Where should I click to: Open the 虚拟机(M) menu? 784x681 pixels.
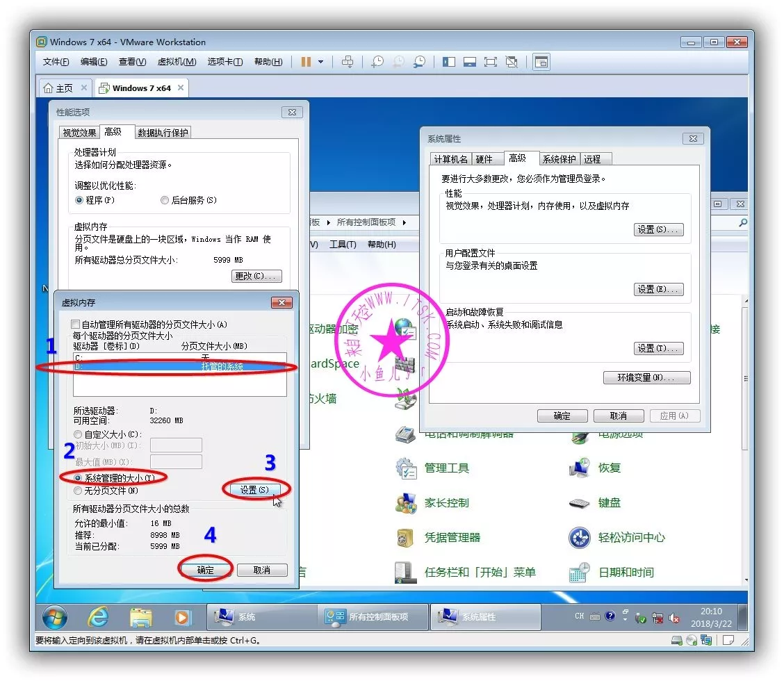click(x=177, y=62)
